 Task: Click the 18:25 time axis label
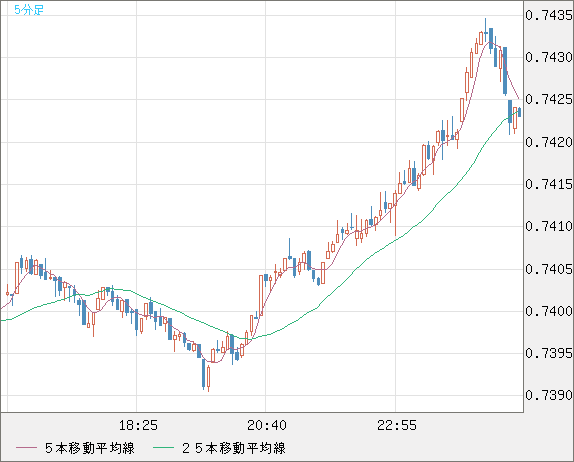tap(138, 425)
